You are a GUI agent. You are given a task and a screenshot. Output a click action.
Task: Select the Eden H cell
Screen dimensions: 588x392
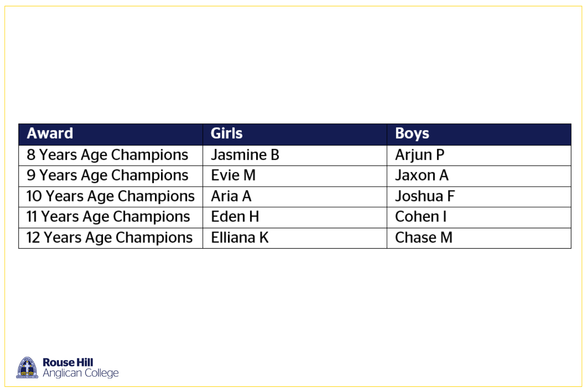[x=295, y=217]
